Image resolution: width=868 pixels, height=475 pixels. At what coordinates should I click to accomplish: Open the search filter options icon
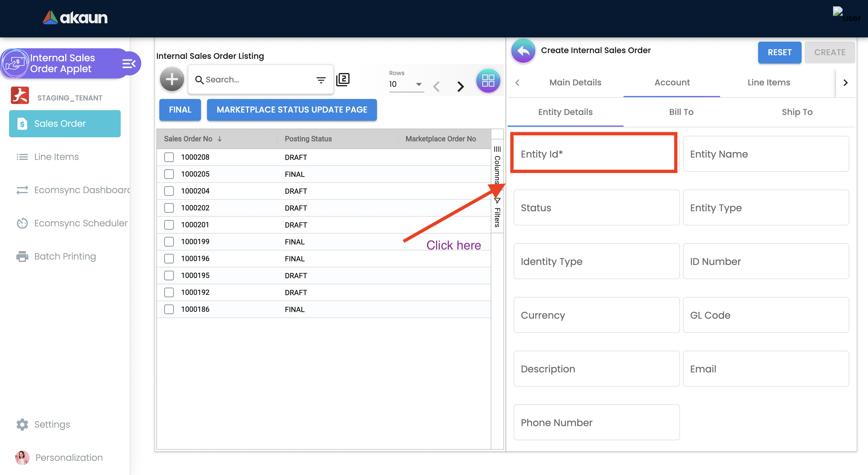point(321,80)
